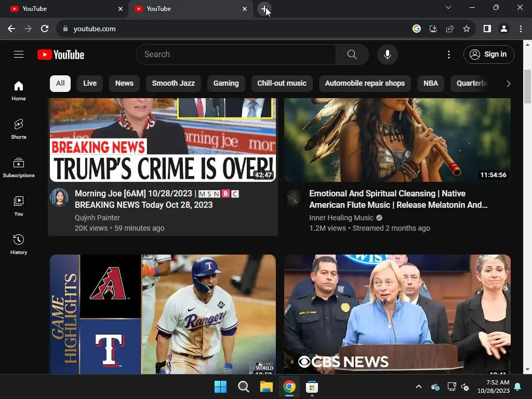Select the Chill-out music chip
The image size is (532, 399).
pyautogui.click(x=282, y=84)
